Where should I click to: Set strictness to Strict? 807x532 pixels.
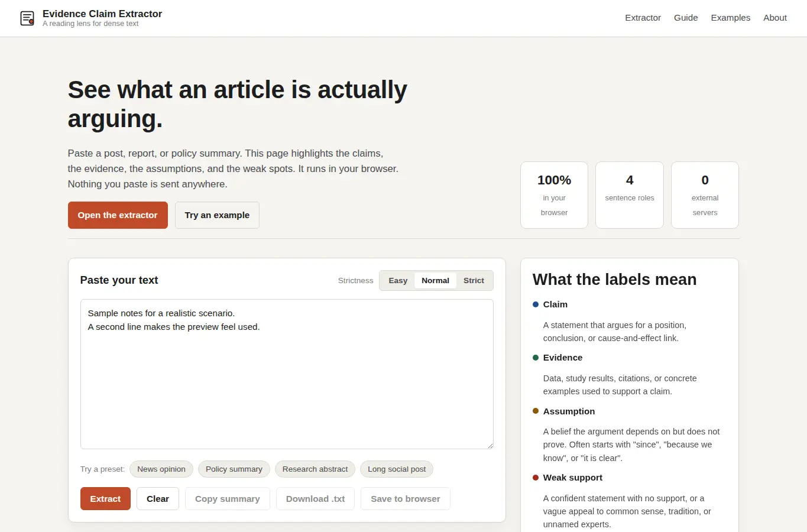click(x=474, y=281)
